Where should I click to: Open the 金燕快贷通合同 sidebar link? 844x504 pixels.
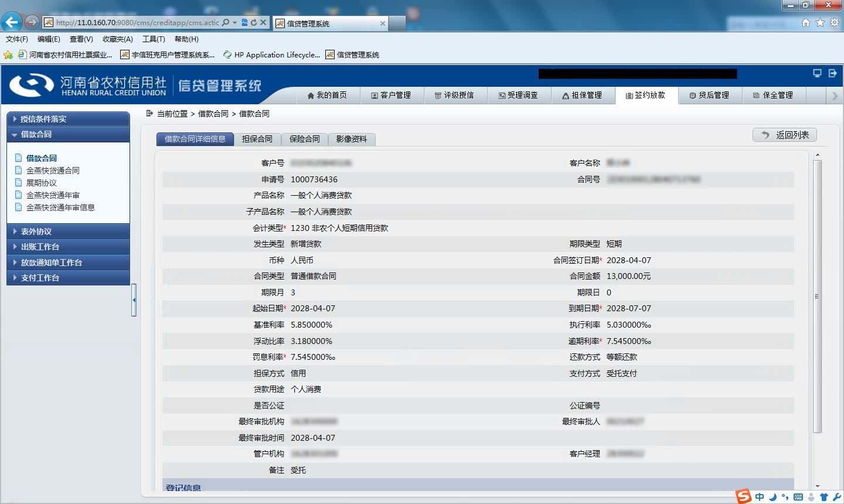coord(53,171)
